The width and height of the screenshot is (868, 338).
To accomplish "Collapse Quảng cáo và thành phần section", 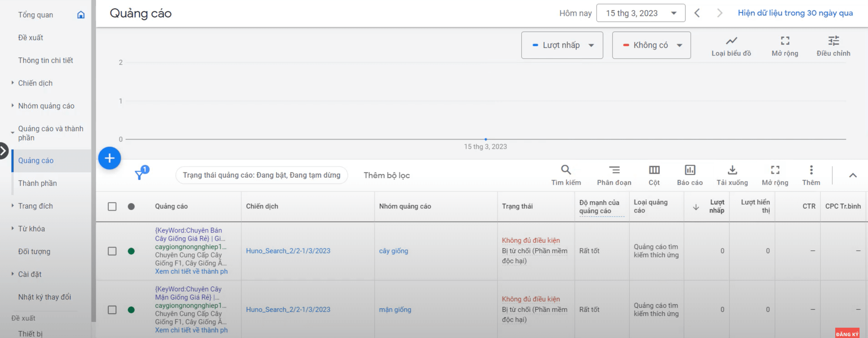I will [x=12, y=133].
